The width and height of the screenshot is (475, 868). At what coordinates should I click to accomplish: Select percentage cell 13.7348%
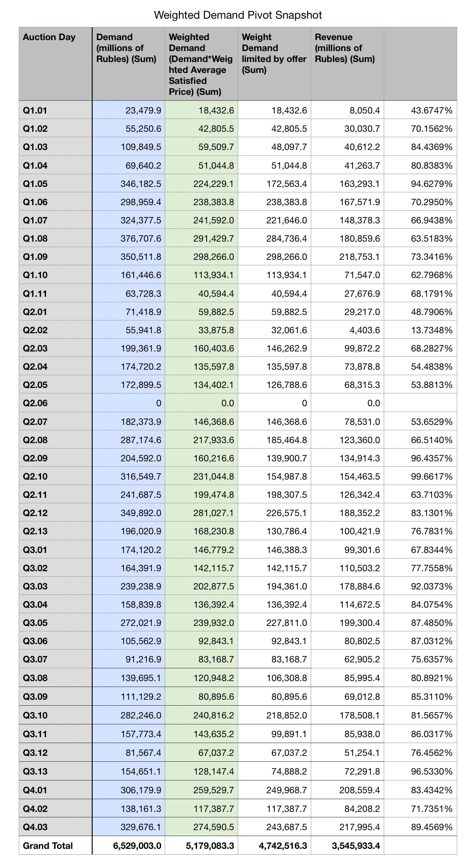[x=421, y=330]
